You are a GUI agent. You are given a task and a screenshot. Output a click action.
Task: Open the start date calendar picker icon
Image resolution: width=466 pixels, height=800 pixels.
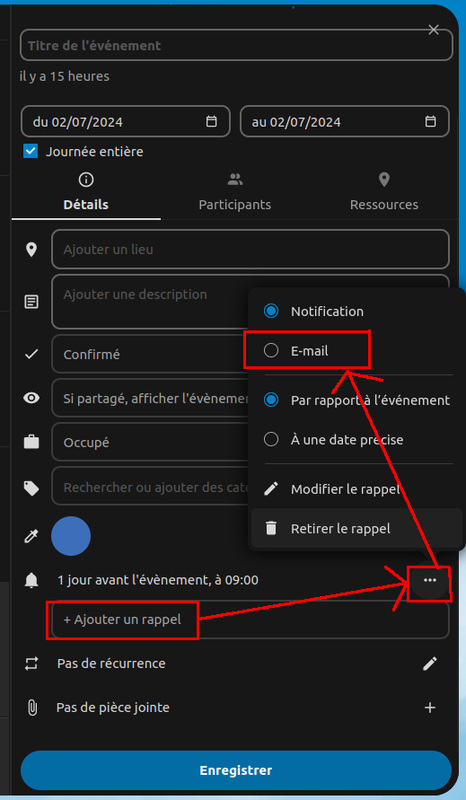[x=211, y=121]
